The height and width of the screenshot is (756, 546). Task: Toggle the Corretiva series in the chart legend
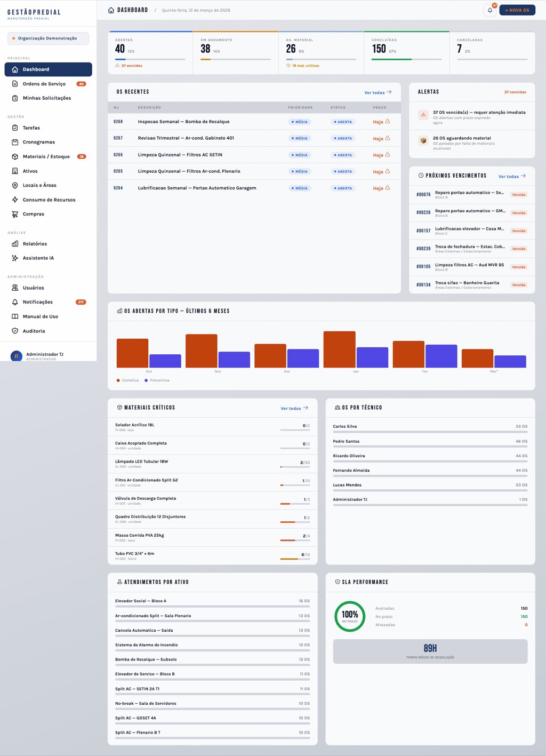click(129, 380)
